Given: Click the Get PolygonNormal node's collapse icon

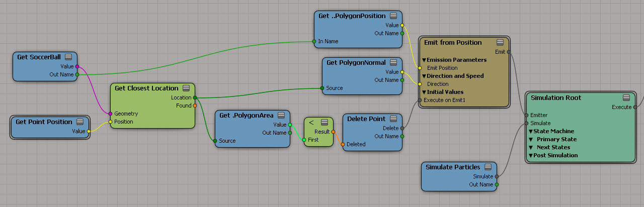Looking at the screenshot, I should (x=393, y=63).
